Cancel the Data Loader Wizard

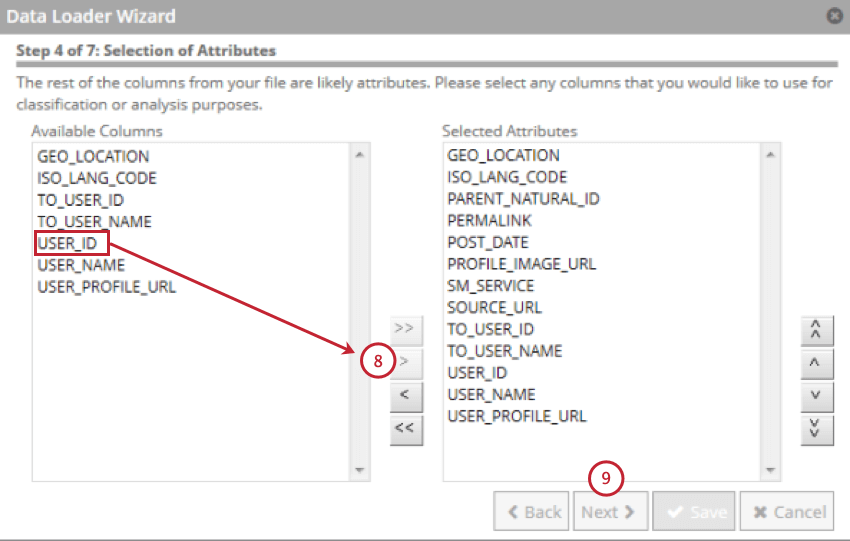click(x=788, y=512)
